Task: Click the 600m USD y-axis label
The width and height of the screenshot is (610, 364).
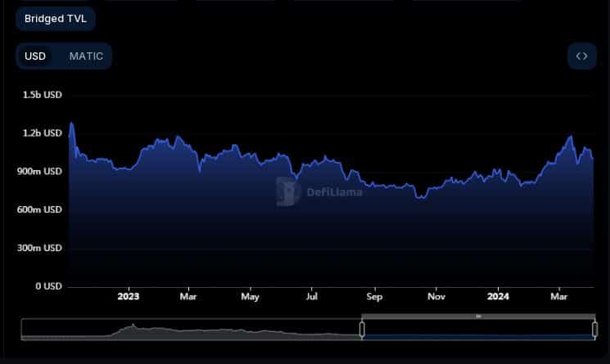Action: [x=39, y=209]
